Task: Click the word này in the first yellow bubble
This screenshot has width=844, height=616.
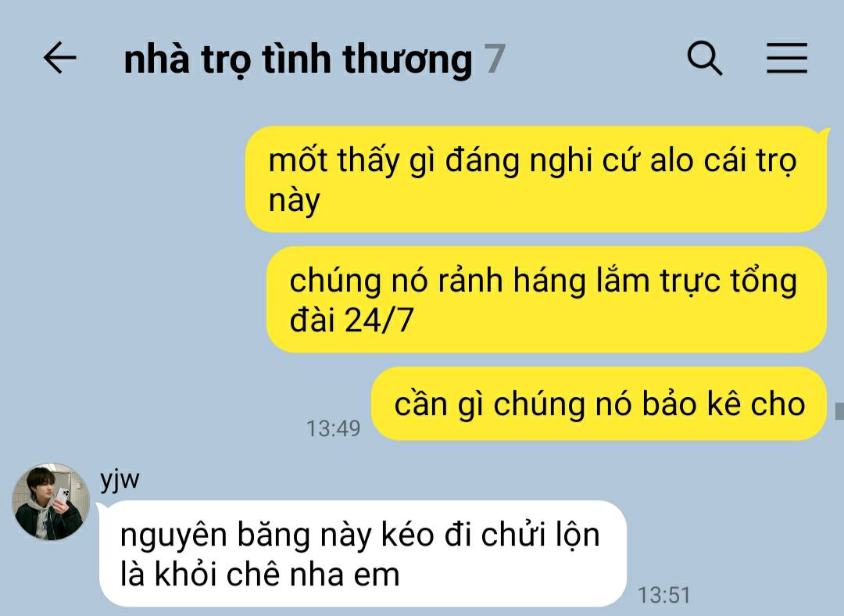Action: 294,202
